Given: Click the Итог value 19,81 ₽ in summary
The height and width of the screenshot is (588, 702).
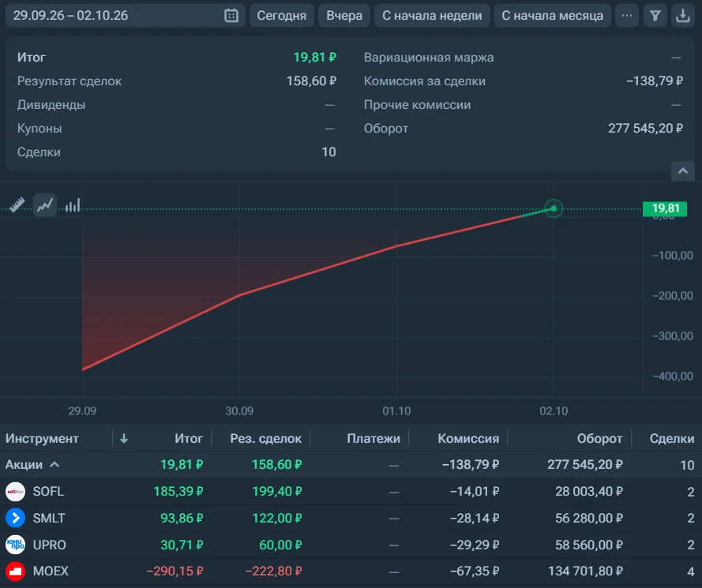Looking at the screenshot, I should pos(315,58).
